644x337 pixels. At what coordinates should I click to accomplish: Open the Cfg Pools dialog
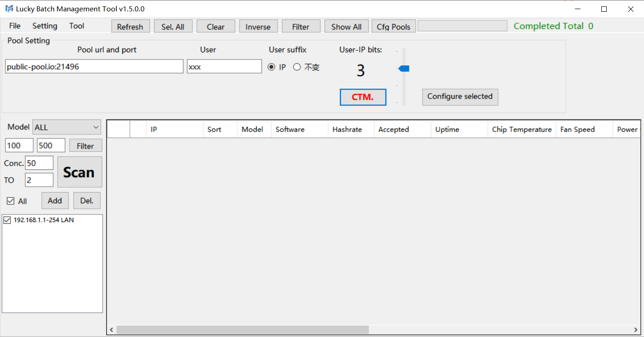pos(393,27)
